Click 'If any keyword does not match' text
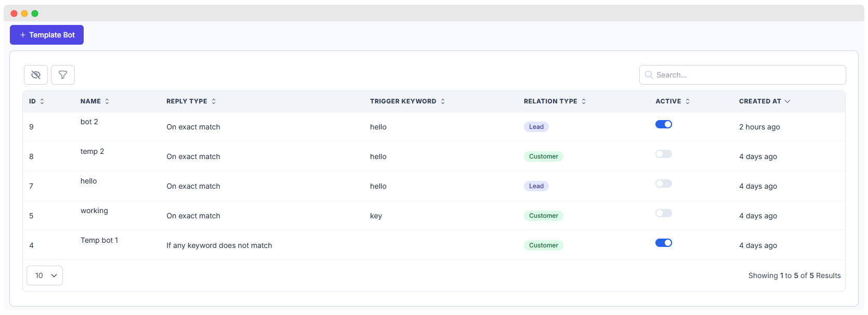The height and width of the screenshot is (315, 868). tap(219, 245)
